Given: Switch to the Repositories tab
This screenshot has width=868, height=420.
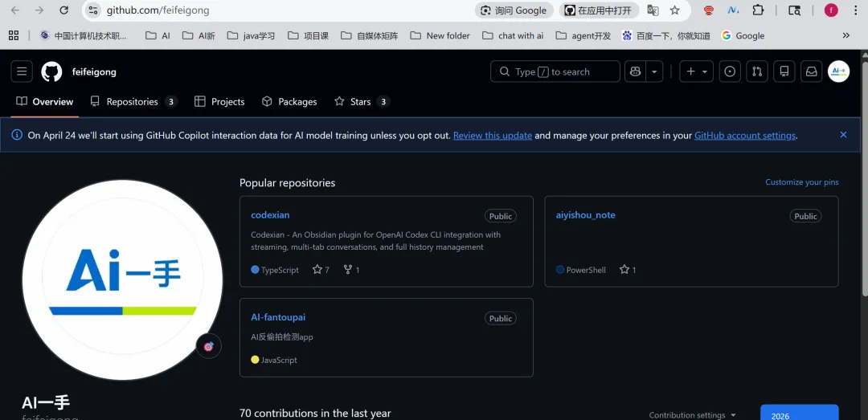Looking at the screenshot, I should point(133,102).
